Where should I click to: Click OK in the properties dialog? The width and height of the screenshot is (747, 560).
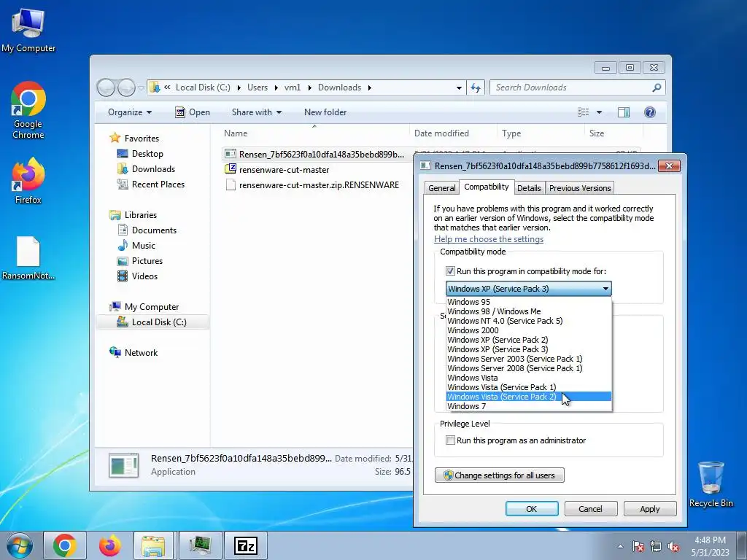pyautogui.click(x=532, y=508)
